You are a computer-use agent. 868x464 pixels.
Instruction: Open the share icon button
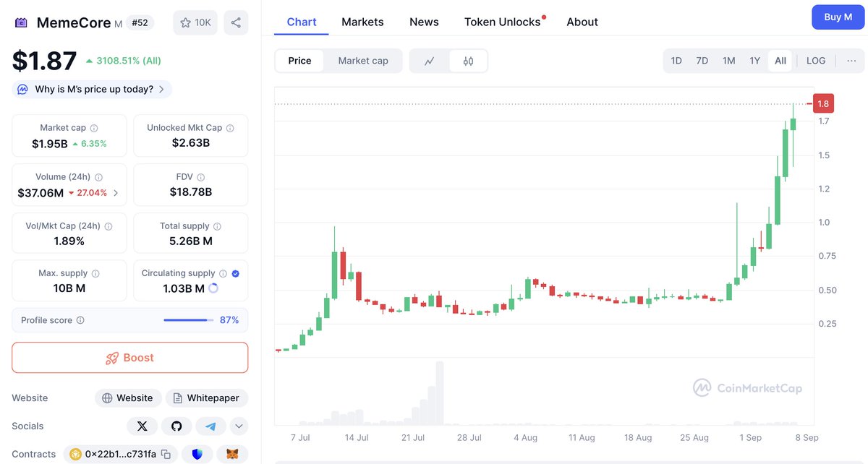pyautogui.click(x=236, y=22)
